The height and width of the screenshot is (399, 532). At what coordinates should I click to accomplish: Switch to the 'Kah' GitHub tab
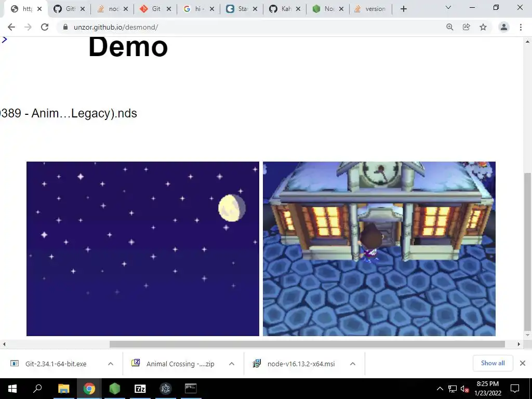pyautogui.click(x=284, y=9)
